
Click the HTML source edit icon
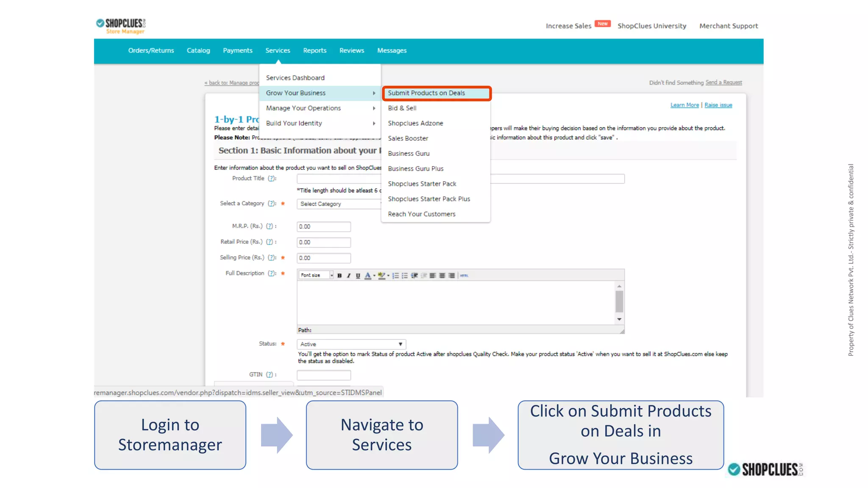point(464,275)
